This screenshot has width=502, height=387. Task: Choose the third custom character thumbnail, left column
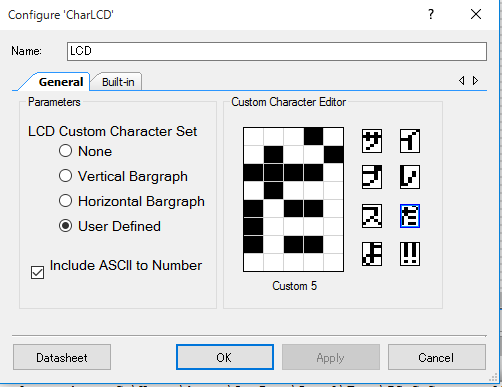click(x=372, y=177)
